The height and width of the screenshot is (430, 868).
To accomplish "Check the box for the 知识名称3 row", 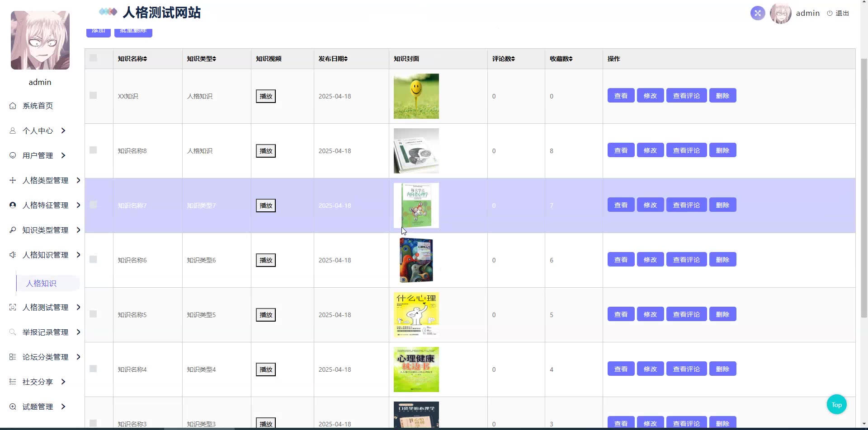I will click(93, 423).
